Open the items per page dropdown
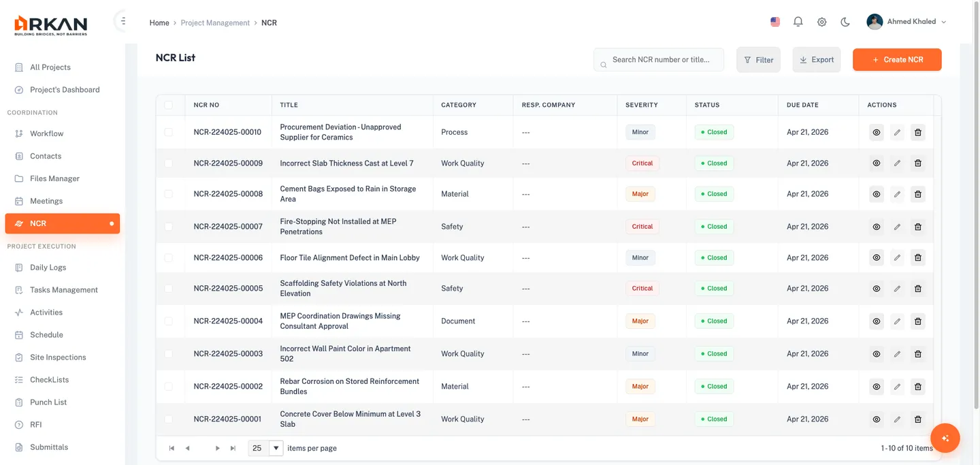The width and height of the screenshot is (980, 465). coord(276,447)
